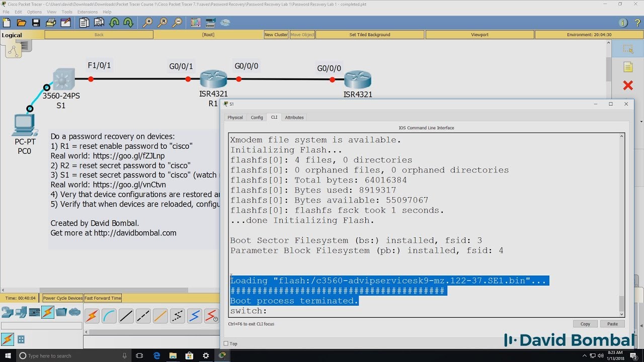Switch to the Attributes tab in S1
Viewport: 644px width, 362px height.
294,117
